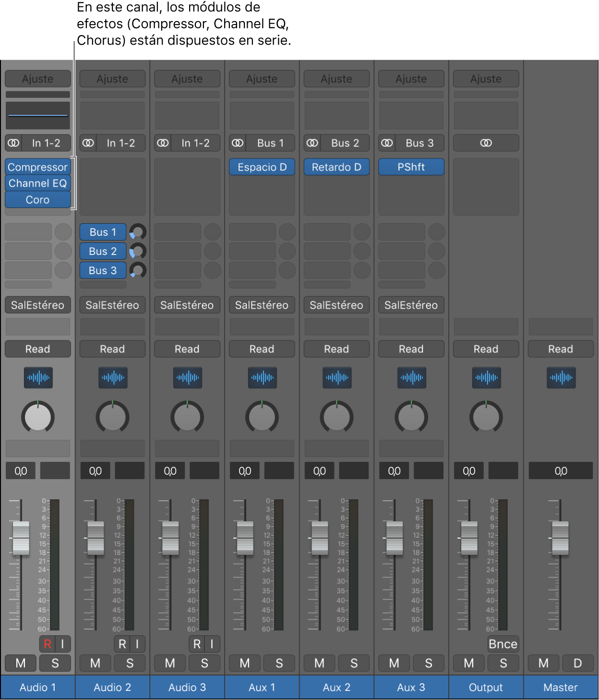Click the stereo format icon on Audio 2
This screenshot has width=599, height=700.
point(88,143)
